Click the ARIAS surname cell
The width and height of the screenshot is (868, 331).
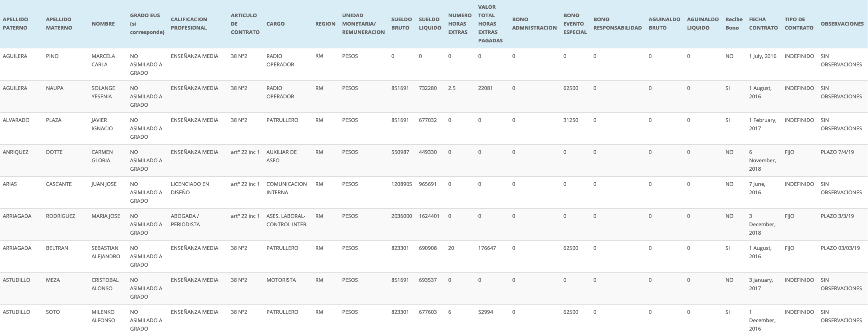[x=10, y=184]
